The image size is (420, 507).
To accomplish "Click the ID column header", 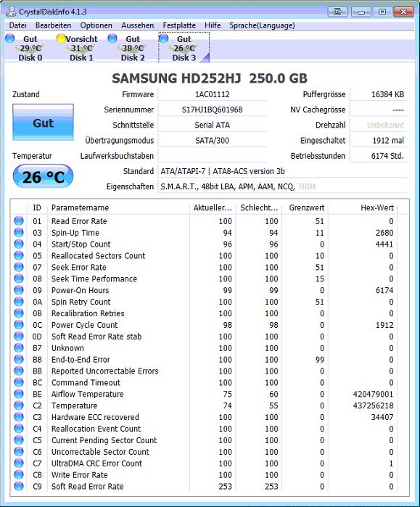I will click(x=37, y=207).
